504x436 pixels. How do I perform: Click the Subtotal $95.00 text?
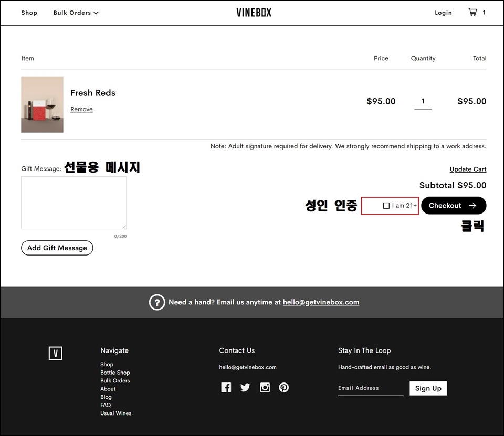coord(453,185)
